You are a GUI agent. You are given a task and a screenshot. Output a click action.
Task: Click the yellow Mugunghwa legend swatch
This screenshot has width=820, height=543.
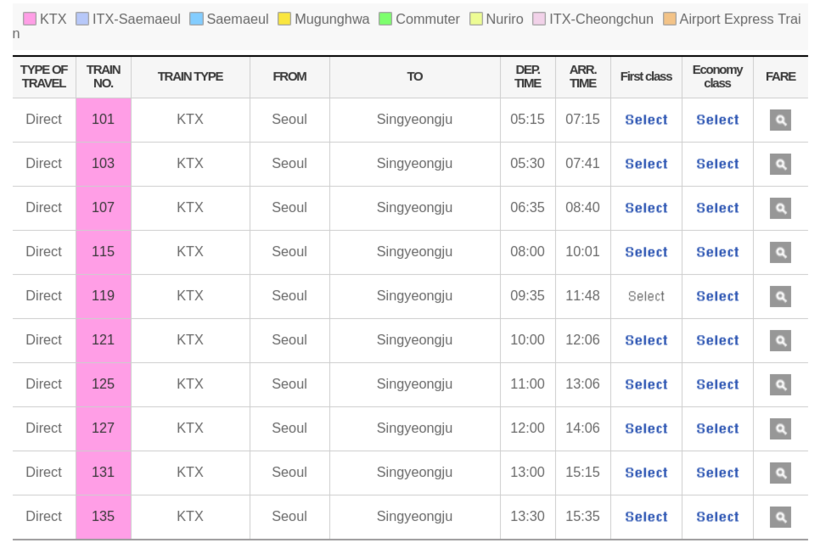[x=285, y=19]
